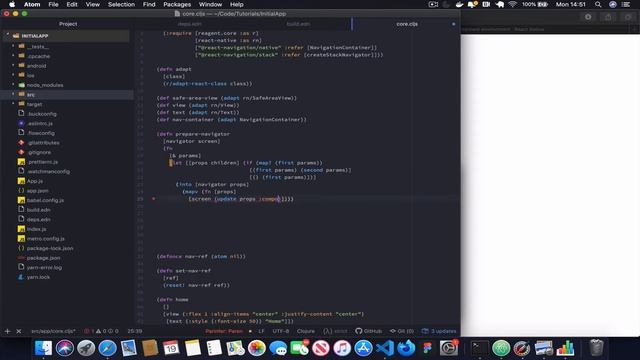This screenshot has width=640, height=360.
Task: Open .prettierrc.js file
Action: tap(43, 162)
